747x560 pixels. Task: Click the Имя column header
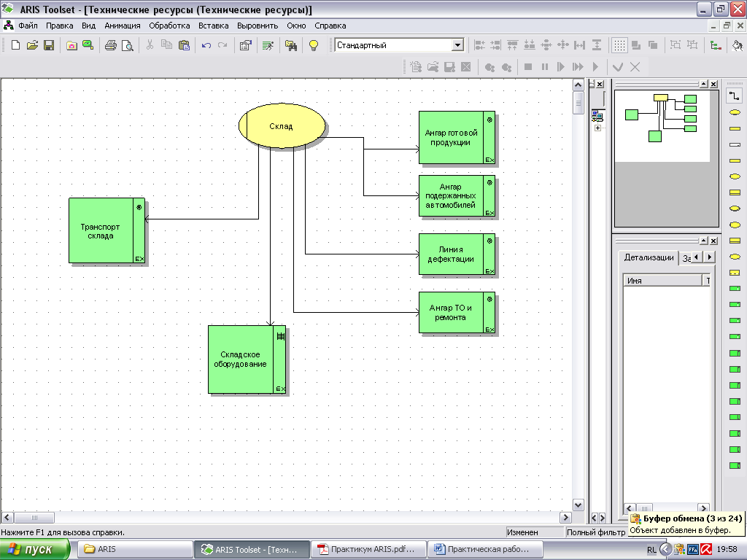[662, 281]
